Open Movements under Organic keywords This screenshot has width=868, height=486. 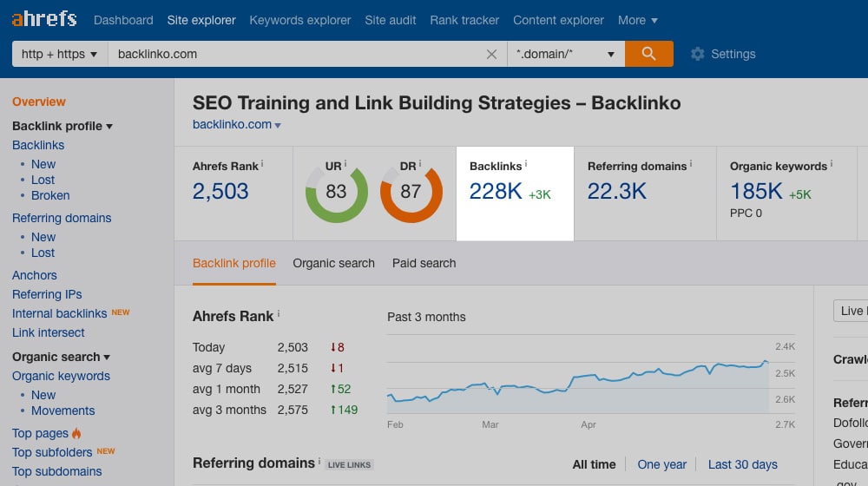pos(62,410)
